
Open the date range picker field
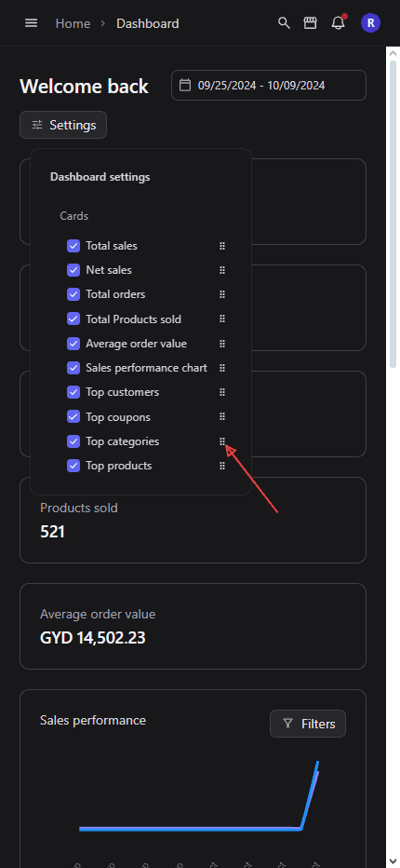coord(269,86)
